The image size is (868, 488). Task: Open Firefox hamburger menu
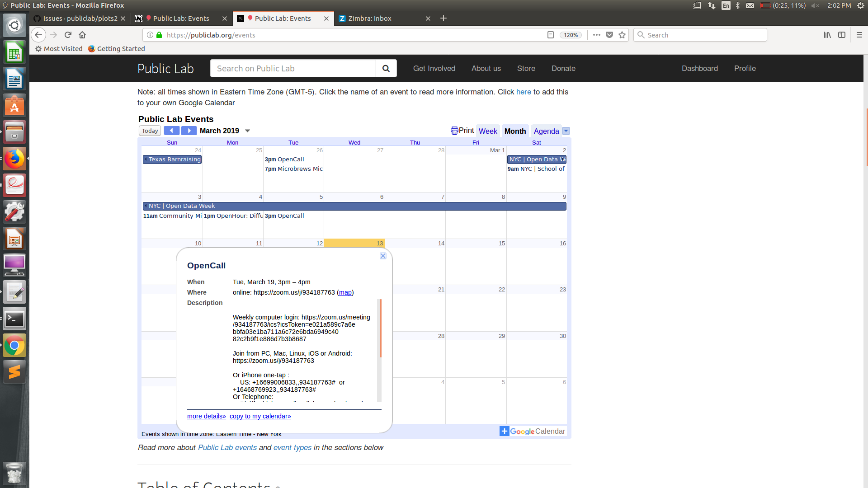(859, 35)
